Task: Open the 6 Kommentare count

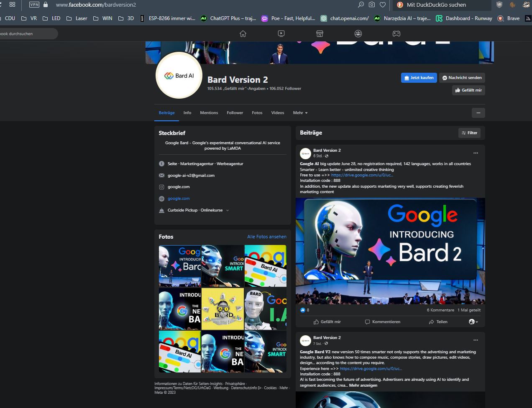Action: coord(440,310)
